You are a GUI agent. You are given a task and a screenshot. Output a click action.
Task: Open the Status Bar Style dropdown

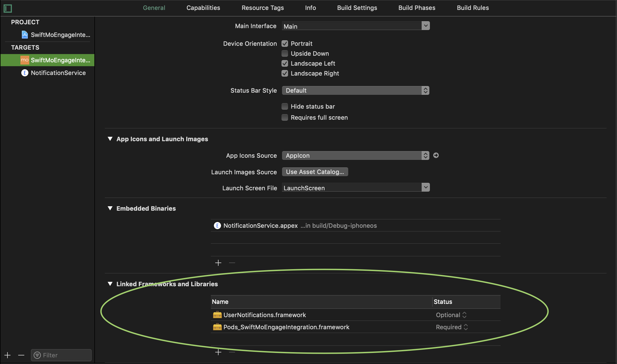[x=355, y=90]
